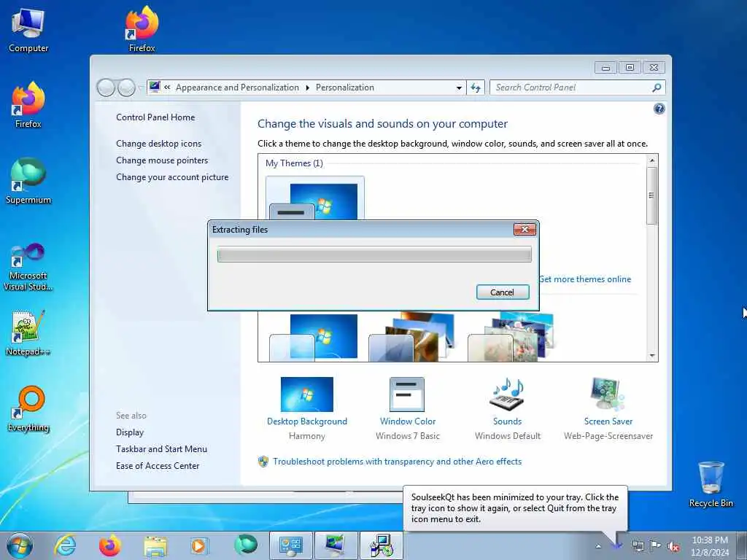Open Ease of Access Center link

158,466
